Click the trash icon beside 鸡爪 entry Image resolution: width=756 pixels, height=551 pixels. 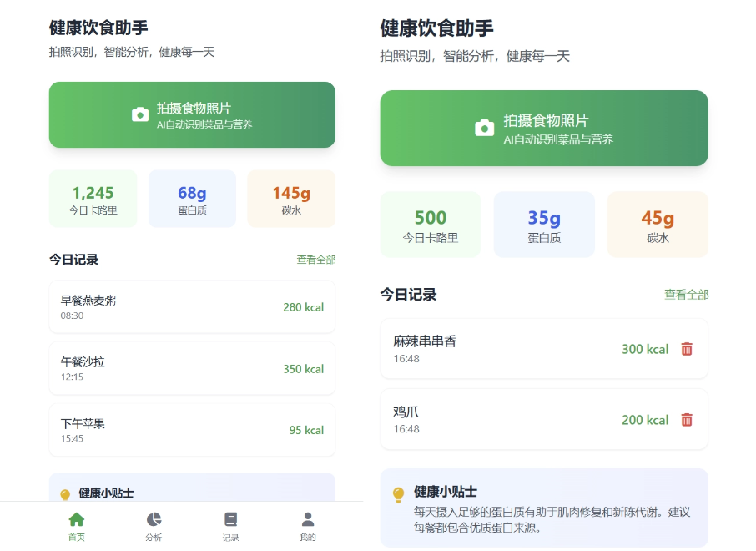(x=687, y=420)
